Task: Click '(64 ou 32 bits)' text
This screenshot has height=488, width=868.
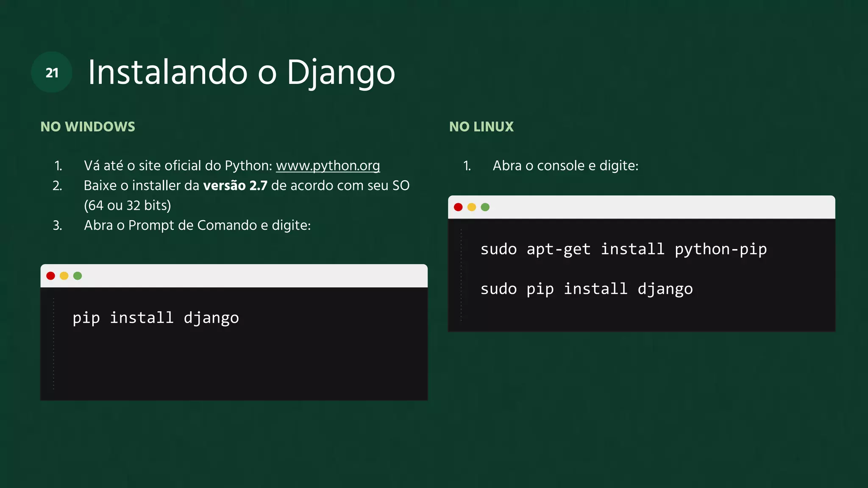Action: pyautogui.click(x=128, y=205)
